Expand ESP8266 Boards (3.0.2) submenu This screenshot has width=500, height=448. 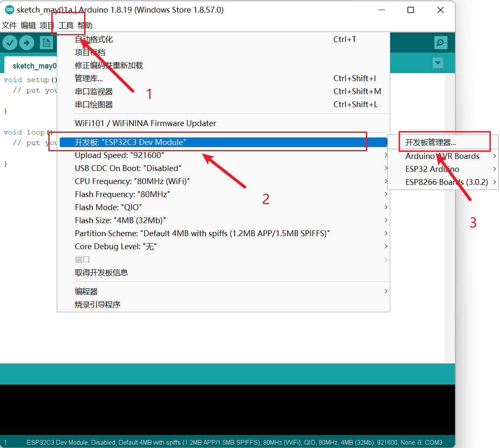443,182
